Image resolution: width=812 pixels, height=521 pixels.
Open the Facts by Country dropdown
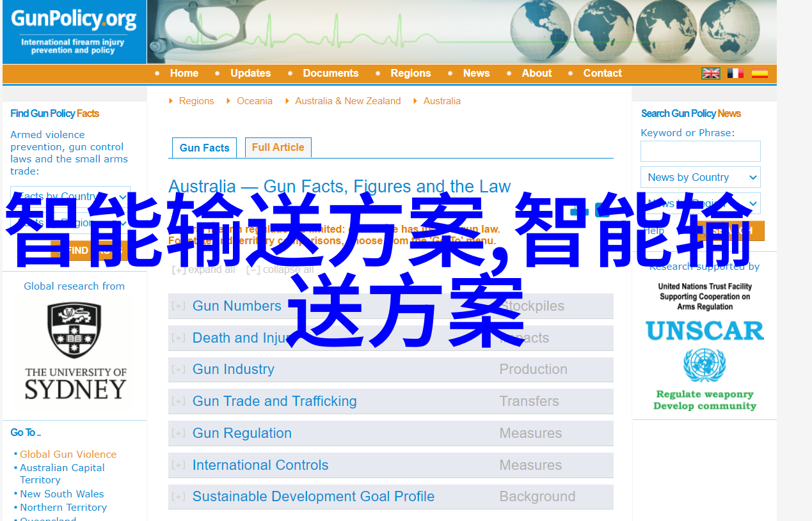pyautogui.click(x=70, y=196)
